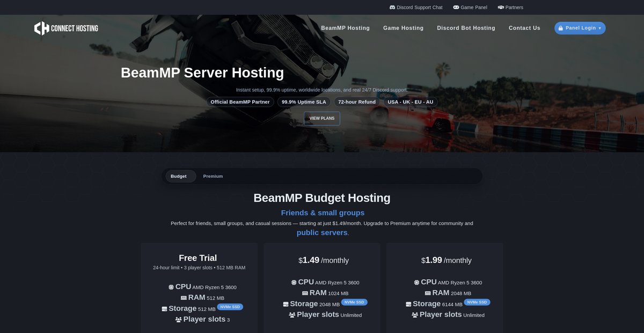
Task: Click the handshake icon beside Partners
Action: pyautogui.click(x=501, y=8)
